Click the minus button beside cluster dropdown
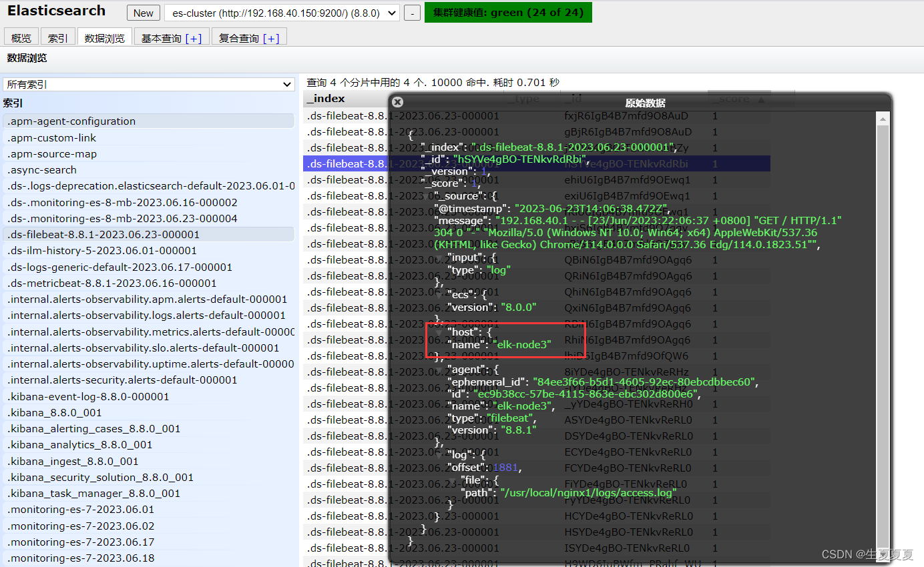This screenshot has width=924, height=567. tap(413, 13)
